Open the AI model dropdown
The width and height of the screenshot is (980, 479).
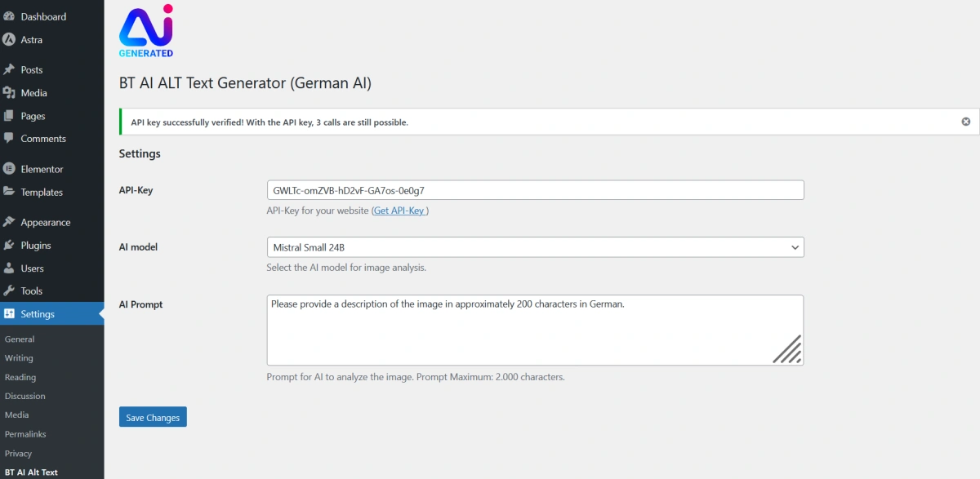tap(792, 246)
